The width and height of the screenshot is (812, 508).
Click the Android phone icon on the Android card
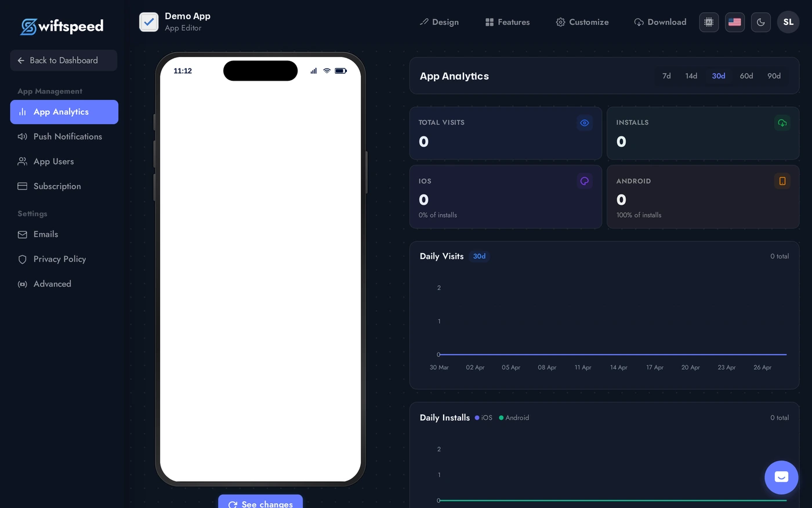click(782, 181)
